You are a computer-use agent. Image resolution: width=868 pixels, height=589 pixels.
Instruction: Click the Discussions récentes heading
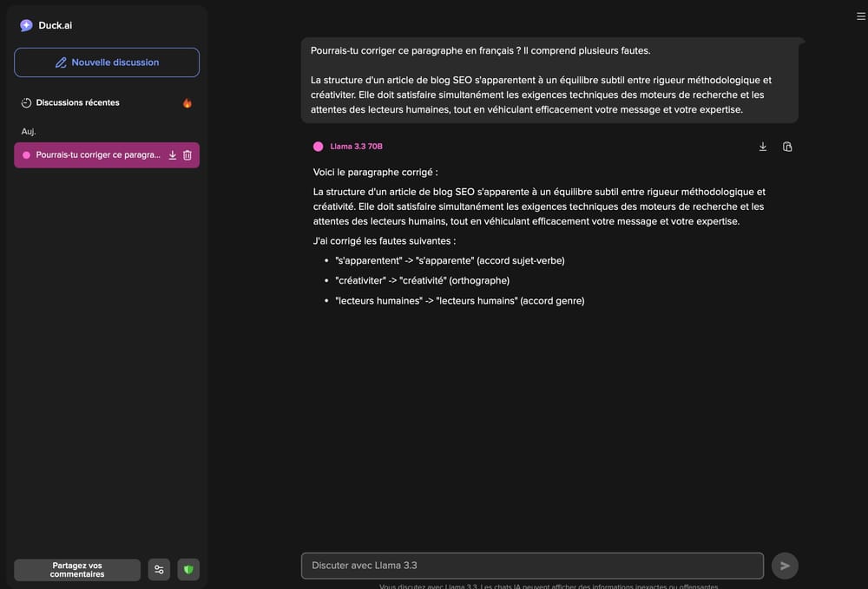[x=77, y=102]
